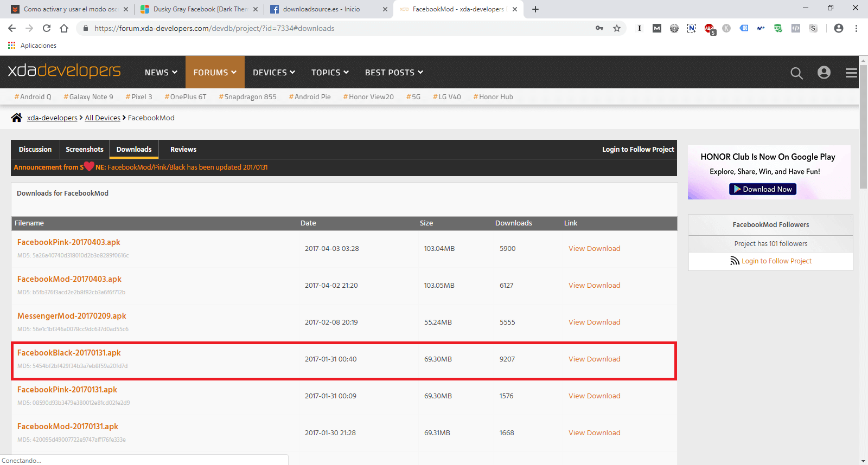The image size is (868, 465).
Task: Switch to the Discussion tab
Action: point(35,149)
